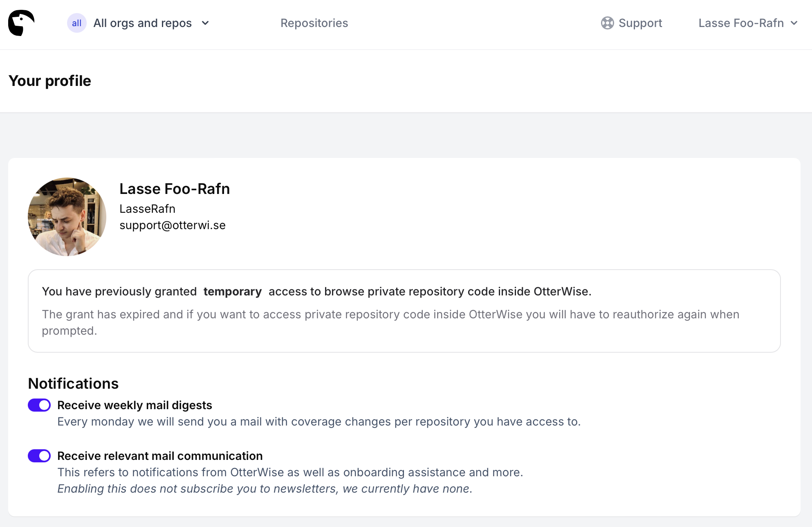Click the OtterWise otter logo
Screen dimensions: 812x527
point(21,23)
